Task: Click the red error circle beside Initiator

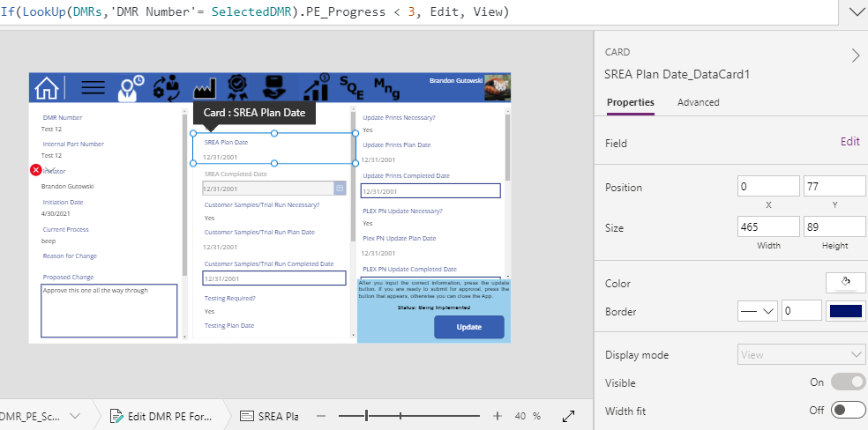Action: 36,170
